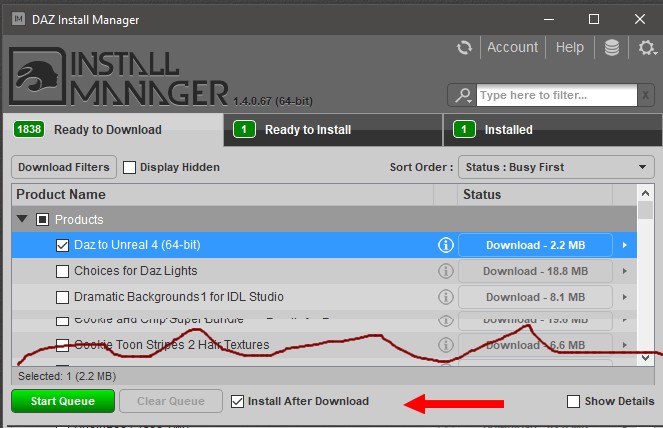The width and height of the screenshot is (663, 428).
Task: Click the Clear Queue button
Action: coord(171,401)
